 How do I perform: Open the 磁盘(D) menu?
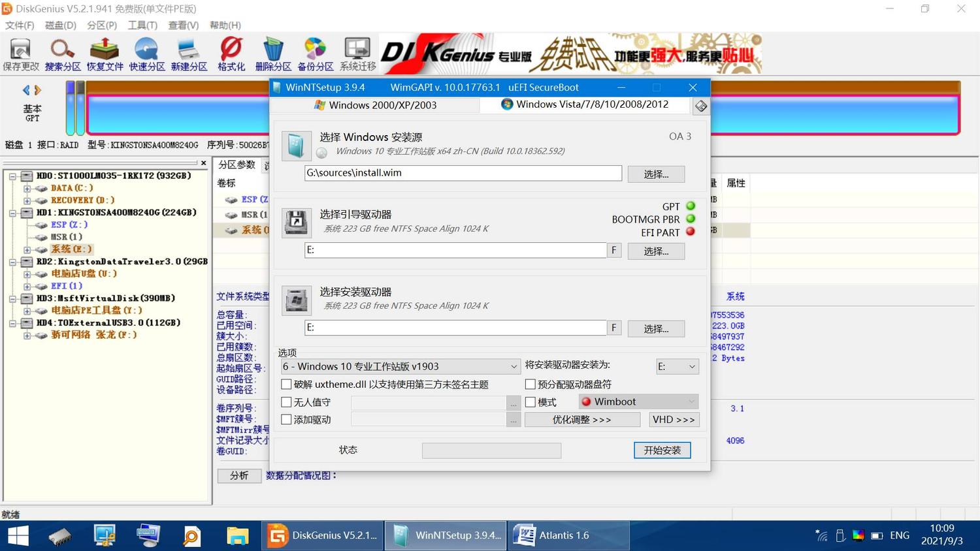pos(61,25)
